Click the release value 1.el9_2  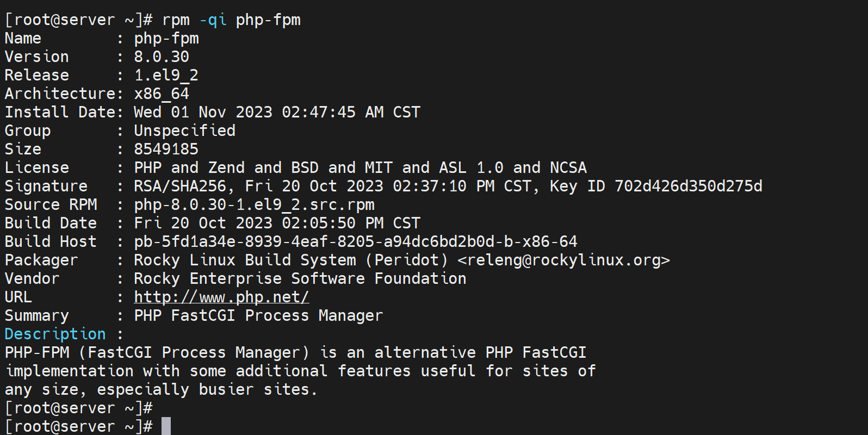[166, 76]
